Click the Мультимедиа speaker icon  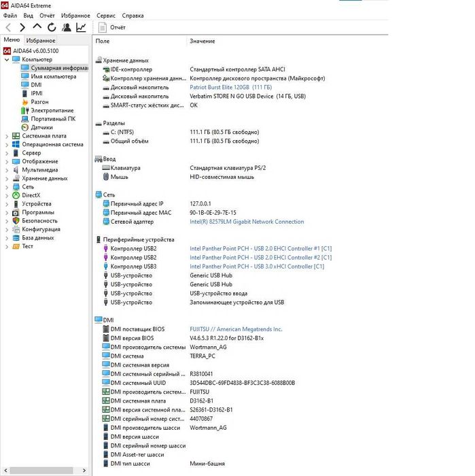pyautogui.click(x=16, y=170)
